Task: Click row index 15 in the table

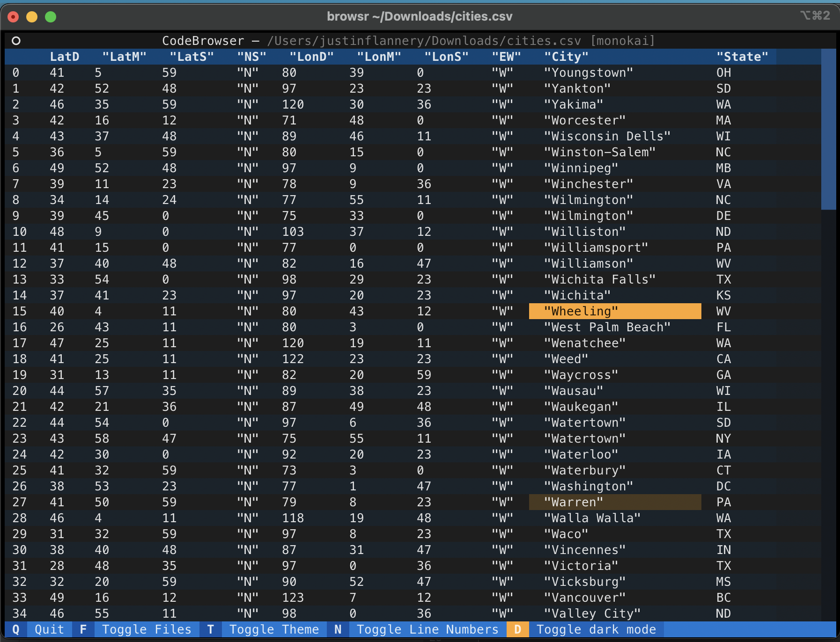Action: [20, 311]
